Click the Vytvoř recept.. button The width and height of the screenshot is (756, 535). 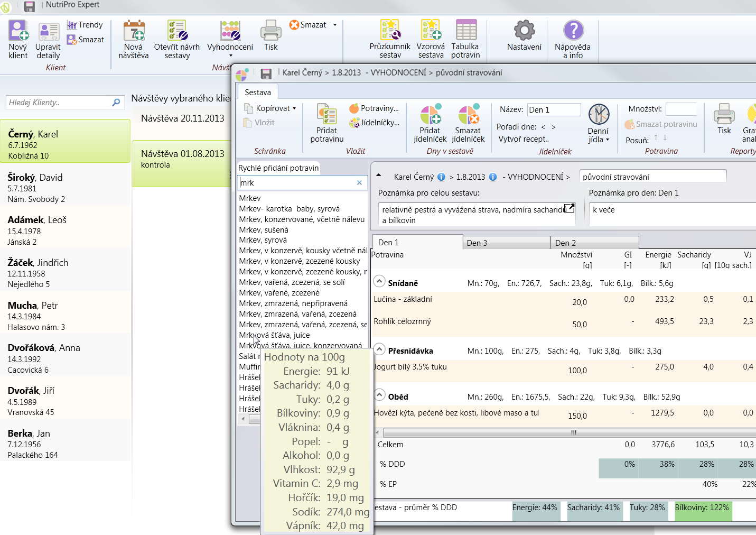point(524,139)
